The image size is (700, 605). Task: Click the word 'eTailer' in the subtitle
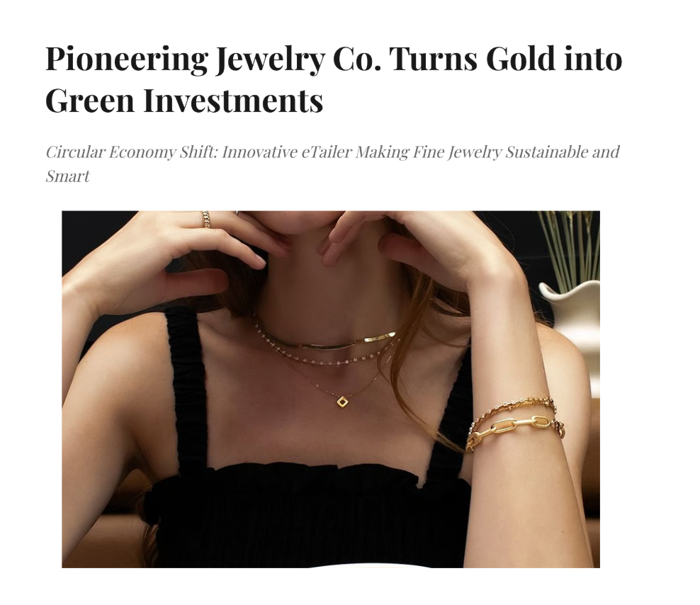point(327,152)
